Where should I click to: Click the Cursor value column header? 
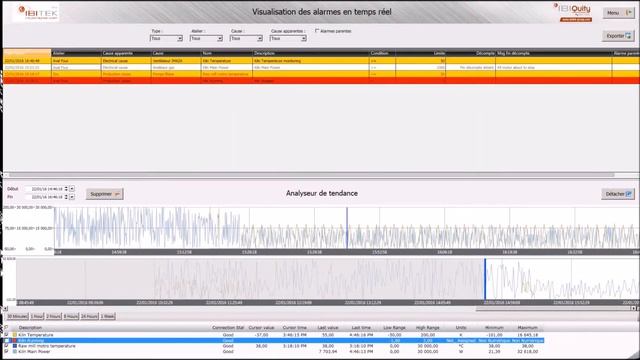[261, 328]
